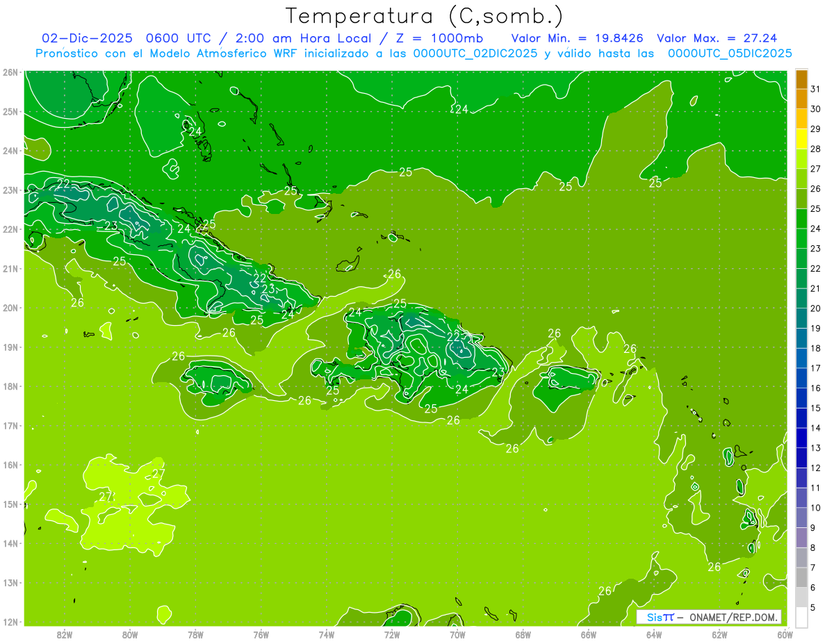Viewport: 834px width, 644px height.
Task: Click the "62W" longitude axis label
Action: pos(719,634)
